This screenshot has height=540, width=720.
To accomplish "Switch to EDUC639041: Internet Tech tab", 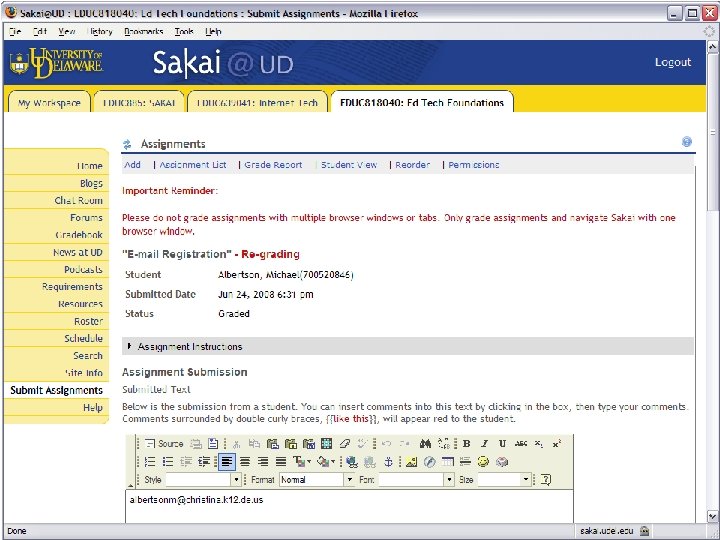I will coord(257,102).
